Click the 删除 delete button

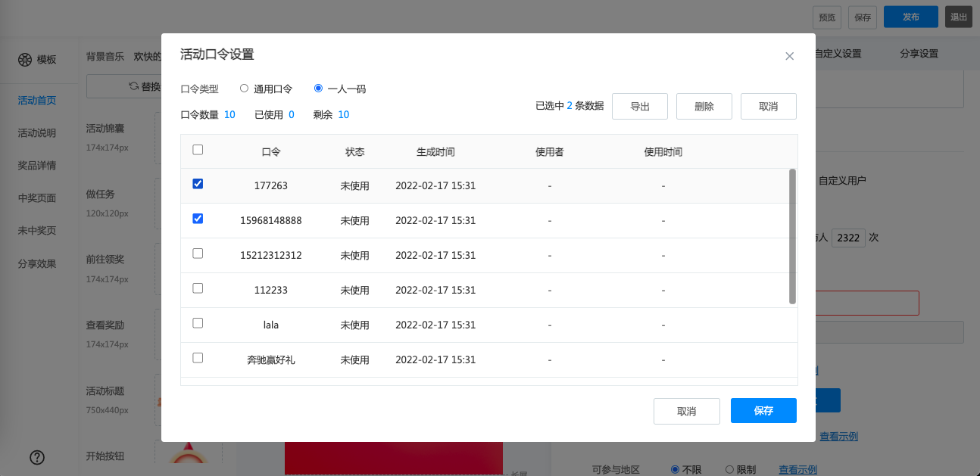704,107
